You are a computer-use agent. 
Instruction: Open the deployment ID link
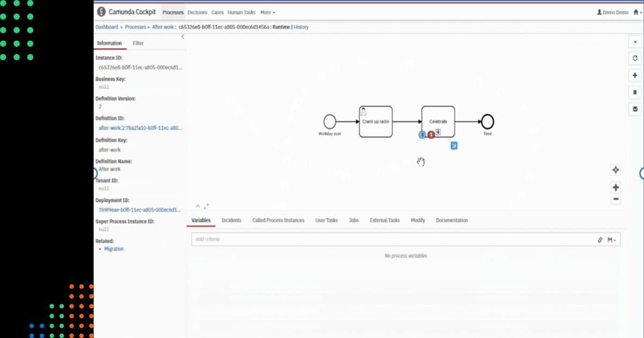pyautogui.click(x=140, y=210)
